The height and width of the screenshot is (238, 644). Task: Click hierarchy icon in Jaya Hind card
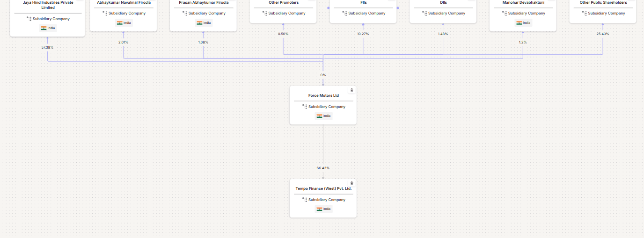[29, 19]
